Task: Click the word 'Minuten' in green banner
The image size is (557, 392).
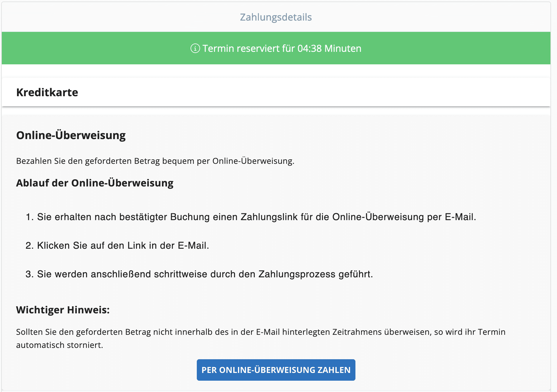Action: 343,48
